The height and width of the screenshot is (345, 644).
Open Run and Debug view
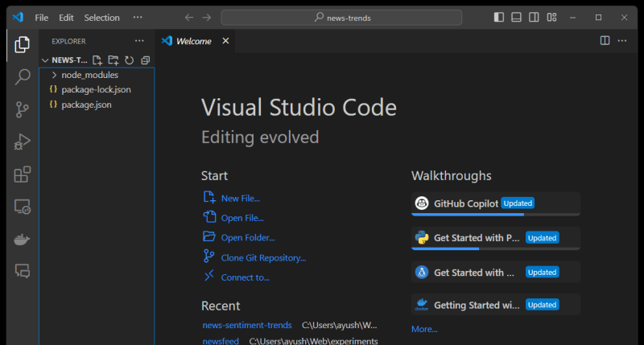(23, 142)
